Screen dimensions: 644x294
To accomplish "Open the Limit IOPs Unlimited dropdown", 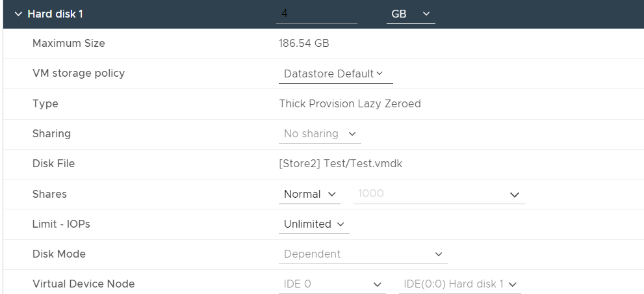I will [x=314, y=224].
